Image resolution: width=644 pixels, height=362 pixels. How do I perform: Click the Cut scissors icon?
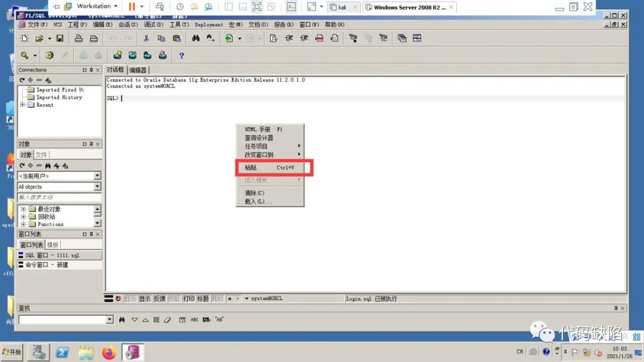145,38
